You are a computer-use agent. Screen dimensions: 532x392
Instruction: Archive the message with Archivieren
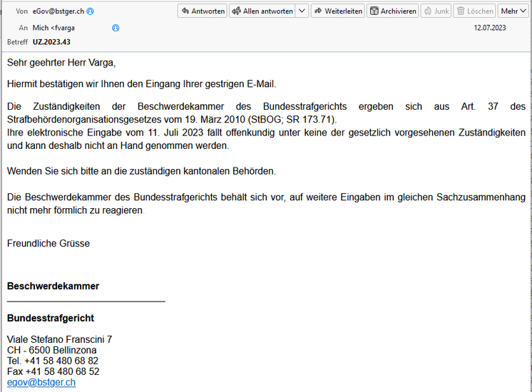pos(392,11)
